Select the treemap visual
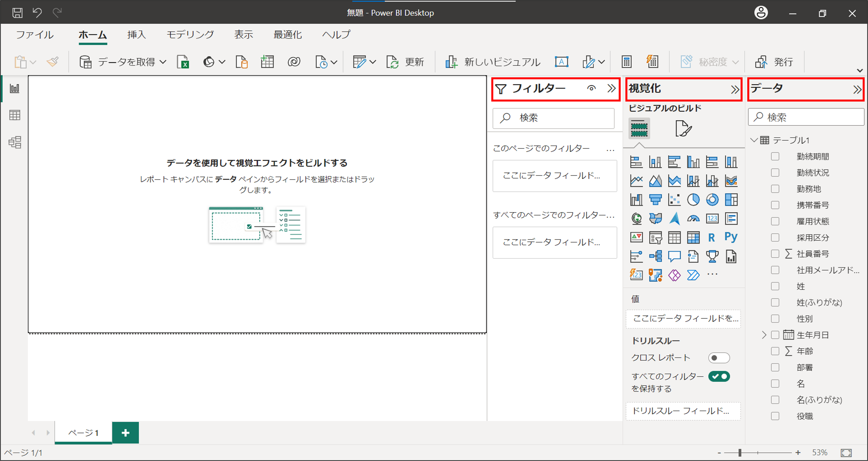The image size is (868, 461). pyautogui.click(x=731, y=200)
